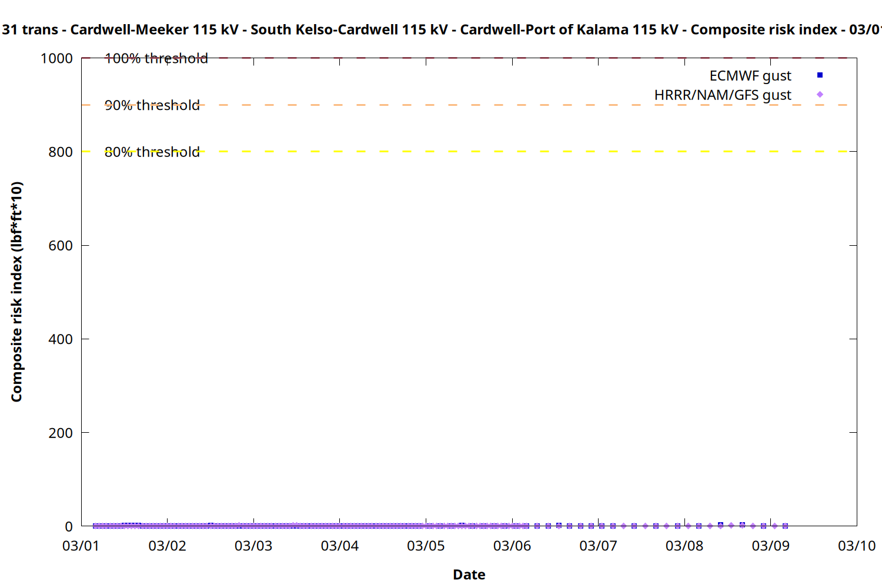This screenshot has width=882, height=588.
Task: Click the 03/06 date tick label
Action: tap(512, 546)
